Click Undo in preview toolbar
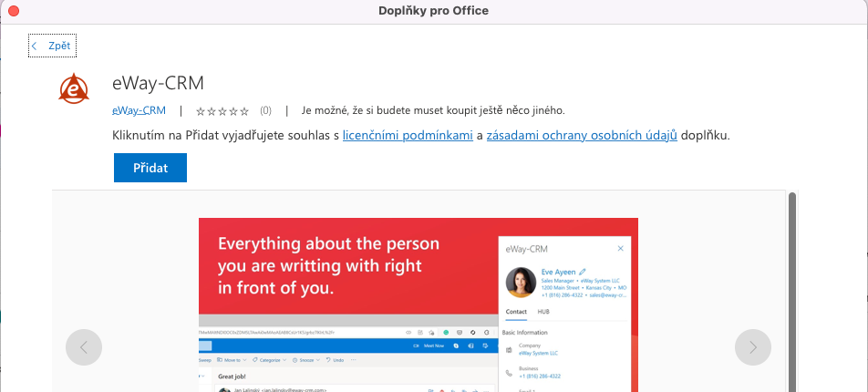 [335, 360]
